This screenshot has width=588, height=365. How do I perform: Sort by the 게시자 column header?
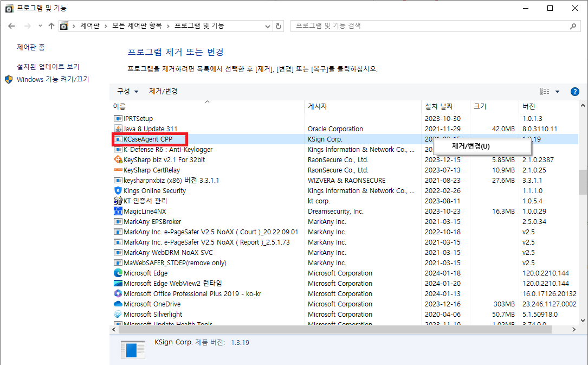pyautogui.click(x=363, y=106)
